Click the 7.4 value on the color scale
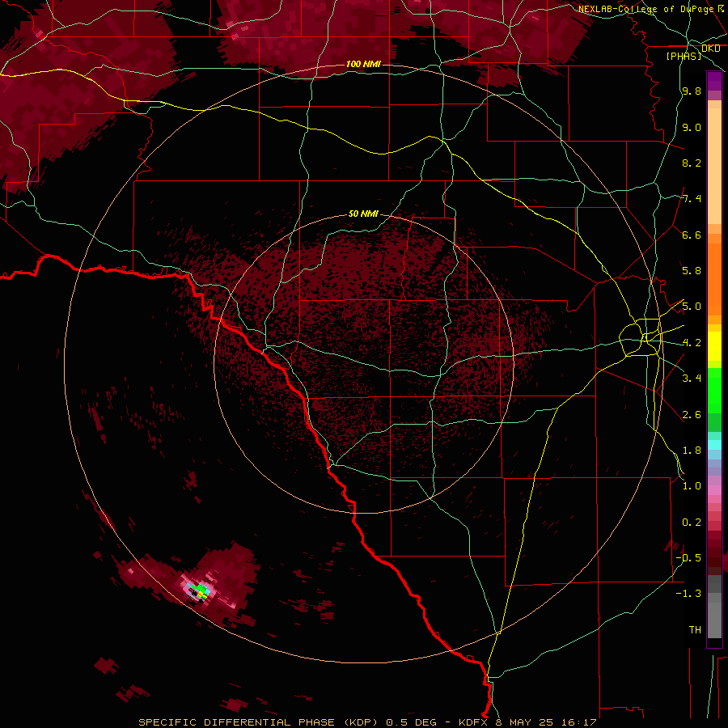This screenshot has width=728, height=728. [692, 199]
